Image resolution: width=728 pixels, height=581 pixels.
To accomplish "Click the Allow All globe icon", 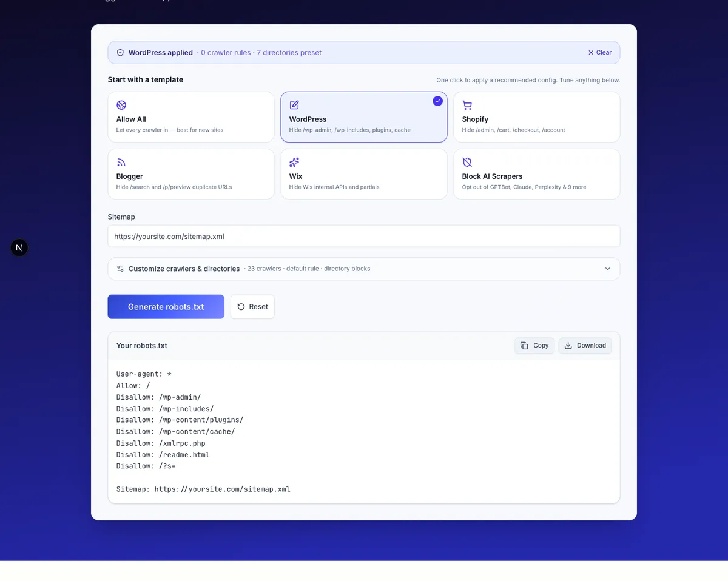I will (121, 105).
